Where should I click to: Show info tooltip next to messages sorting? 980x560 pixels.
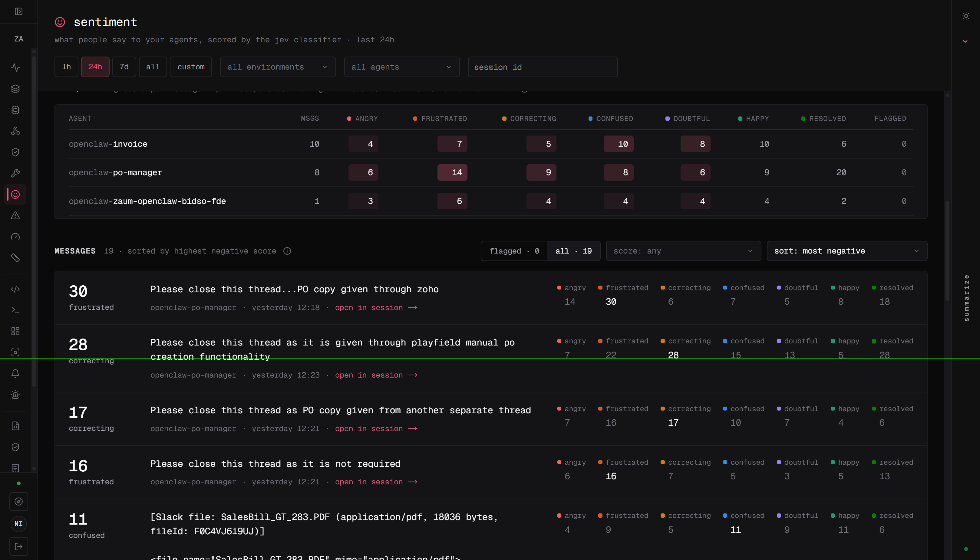pyautogui.click(x=287, y=251)
